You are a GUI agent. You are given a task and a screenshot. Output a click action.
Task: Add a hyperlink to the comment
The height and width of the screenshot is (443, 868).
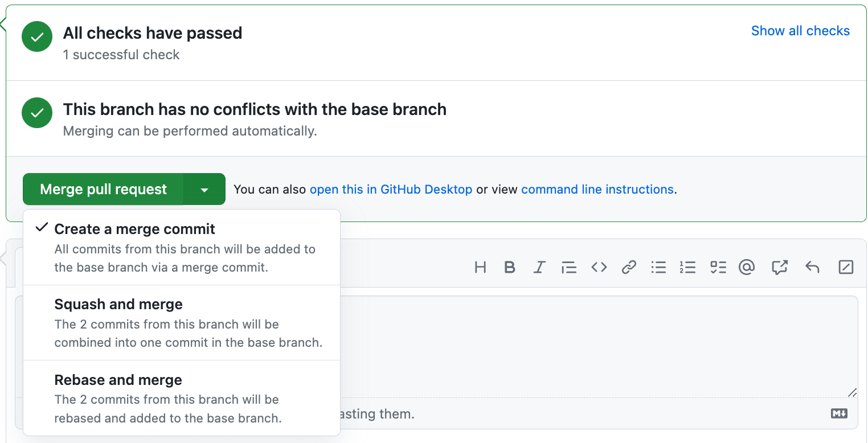point(629,267)
